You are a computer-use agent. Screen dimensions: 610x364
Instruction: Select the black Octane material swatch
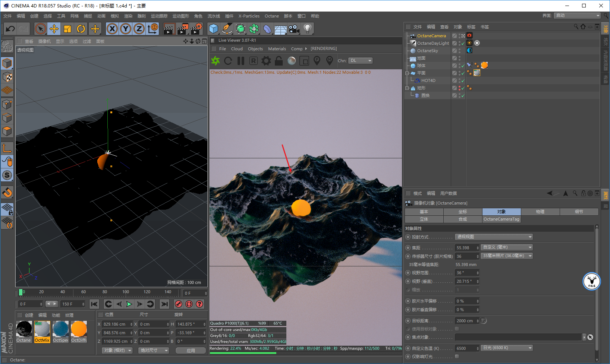[24, 332]
